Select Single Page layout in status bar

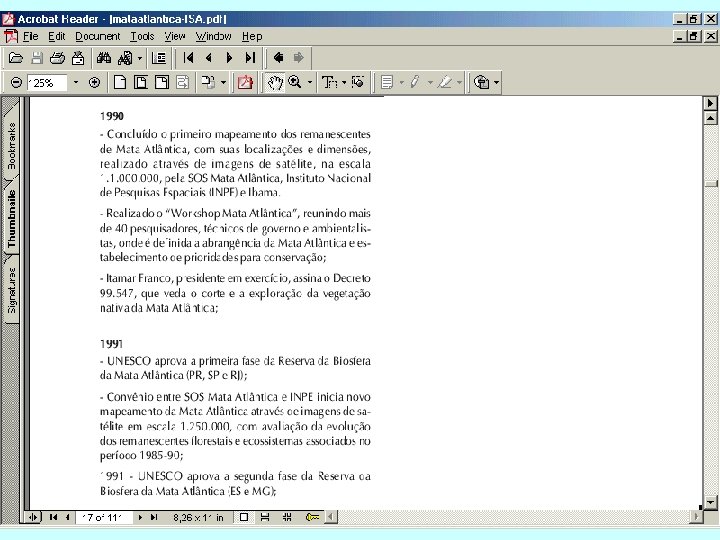[244, 518]
